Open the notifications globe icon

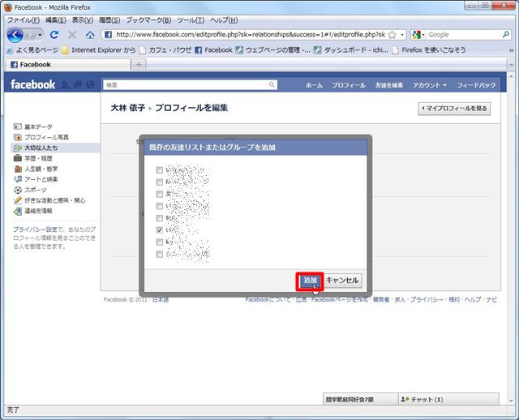pyautogui.click(x=90, y=84)
